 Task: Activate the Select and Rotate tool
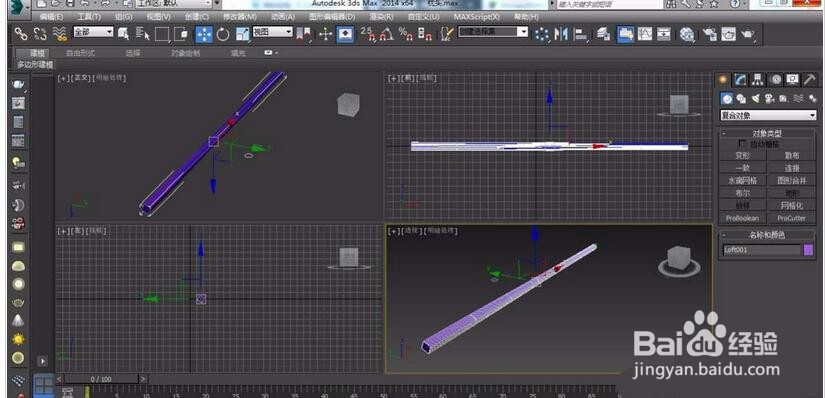[x=223, y=34]
